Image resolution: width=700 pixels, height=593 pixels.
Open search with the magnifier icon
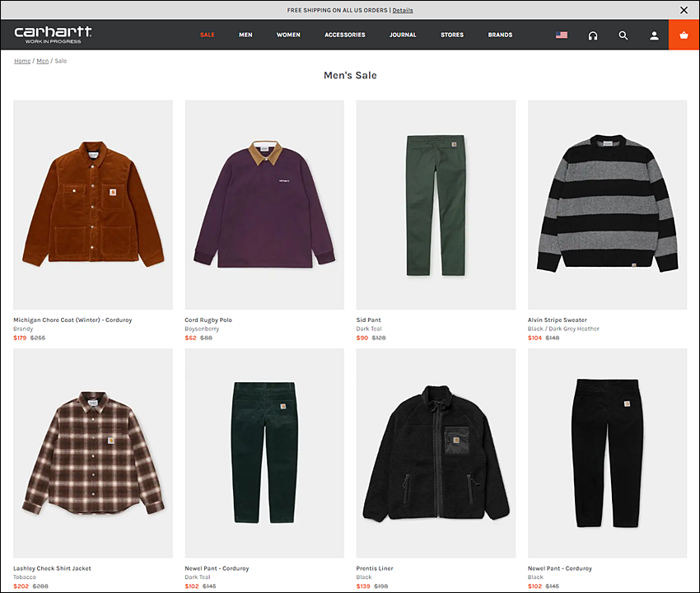point(623,35)
